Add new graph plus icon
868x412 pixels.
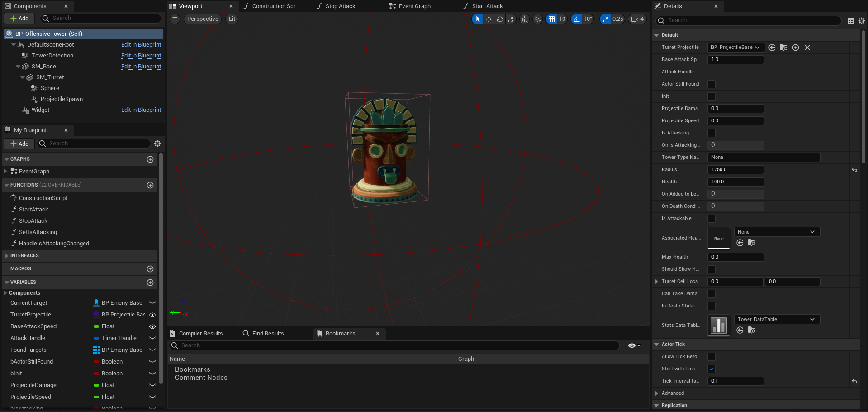(150, 159)
